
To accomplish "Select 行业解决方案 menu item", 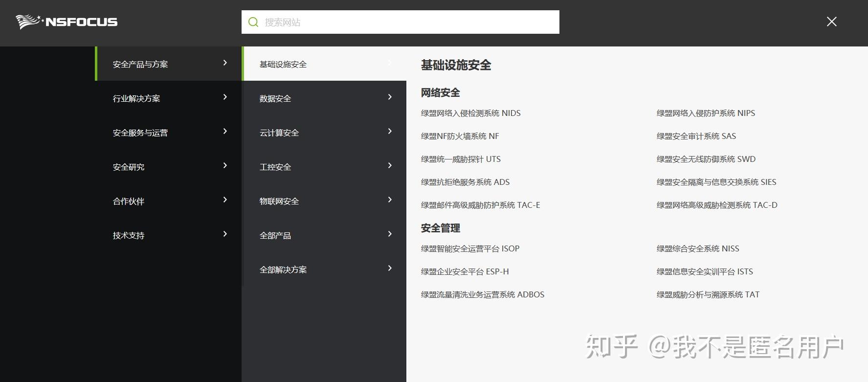I will [x=168, y=98].
